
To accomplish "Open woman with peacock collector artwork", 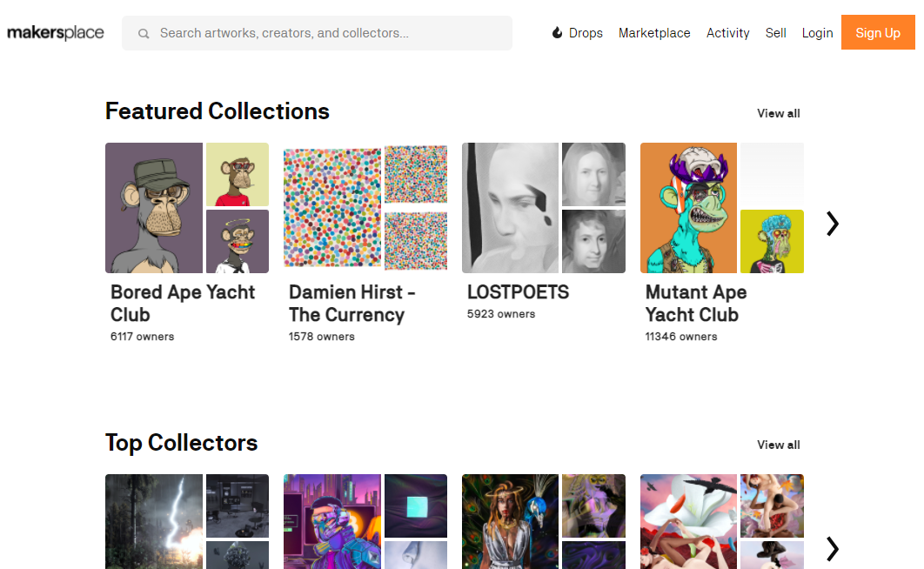I will click(511, 521).
